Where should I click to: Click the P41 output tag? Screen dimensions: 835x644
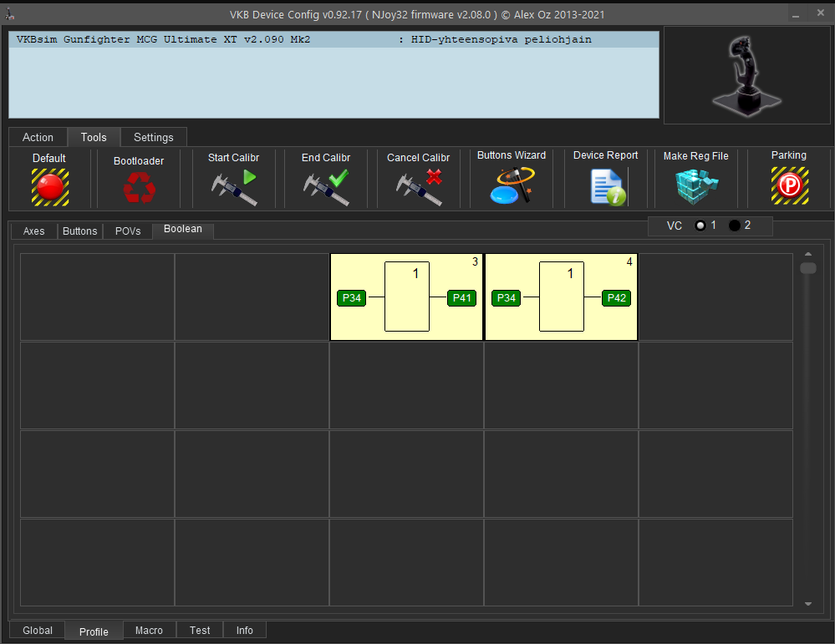click(461, 298)
